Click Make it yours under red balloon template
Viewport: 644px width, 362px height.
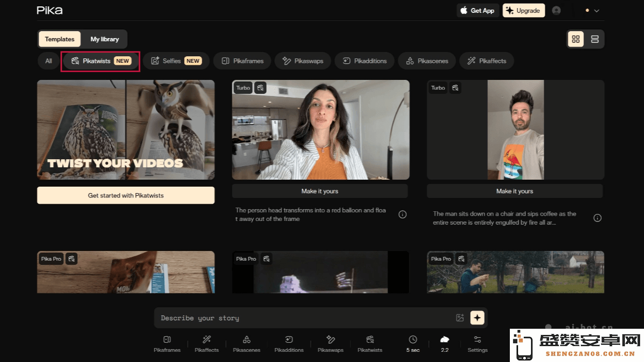tap(320, 191)
